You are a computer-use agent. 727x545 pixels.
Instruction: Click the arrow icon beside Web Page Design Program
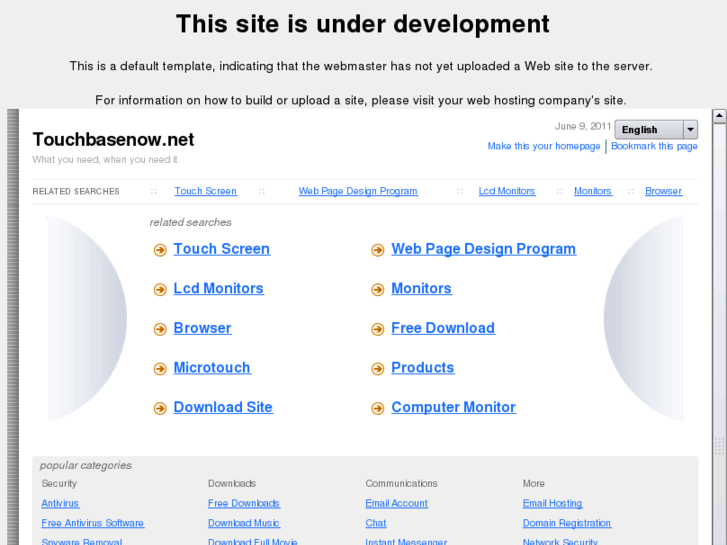378,250
